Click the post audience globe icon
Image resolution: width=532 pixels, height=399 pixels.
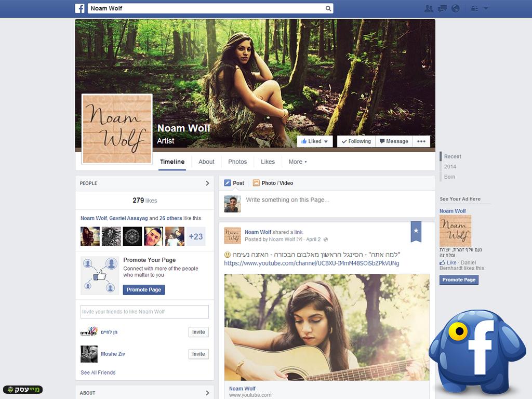coord(326,240)
